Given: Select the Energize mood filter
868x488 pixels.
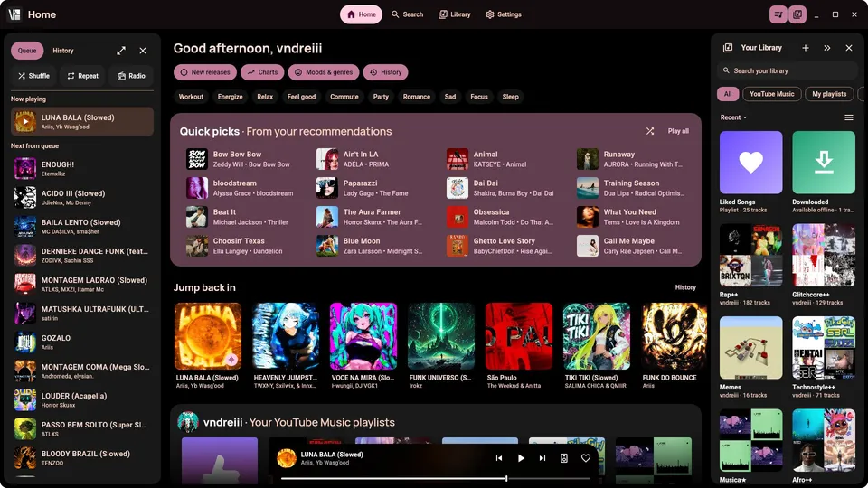Looking at the screenshot, I should coord(231,97).
